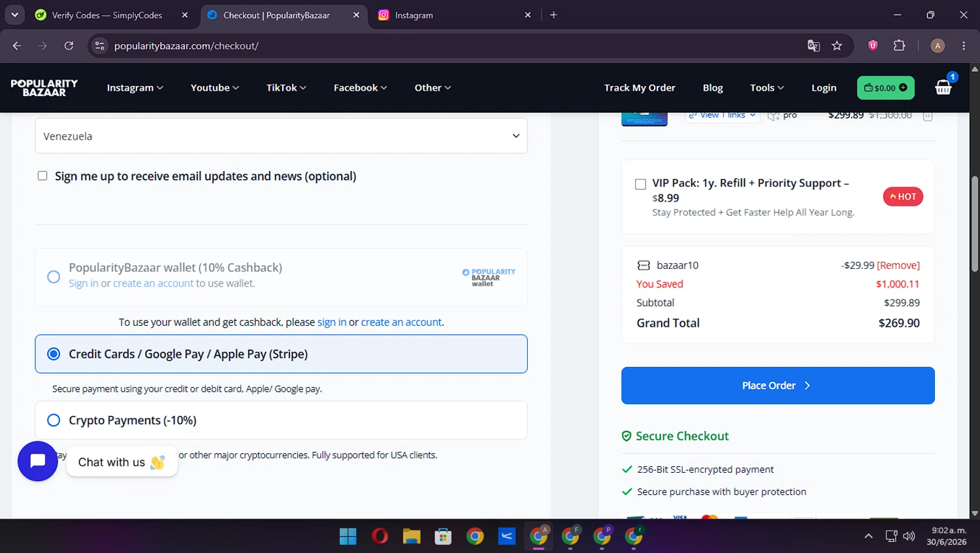Image resolution: width=980 pixels, height=553 pixels.
Task: Select the Crypto Payments (-10%) option
Action: tap(281, 420)
